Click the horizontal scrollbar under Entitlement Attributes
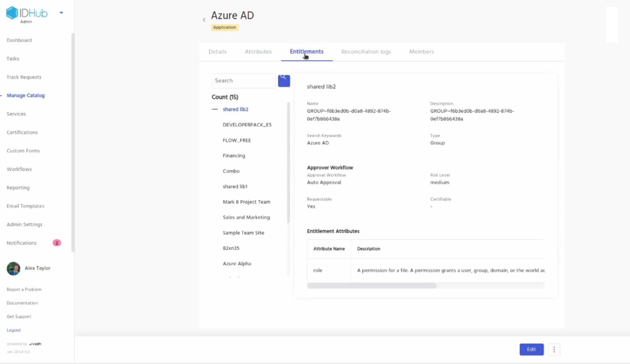 [x=372, y=286]
